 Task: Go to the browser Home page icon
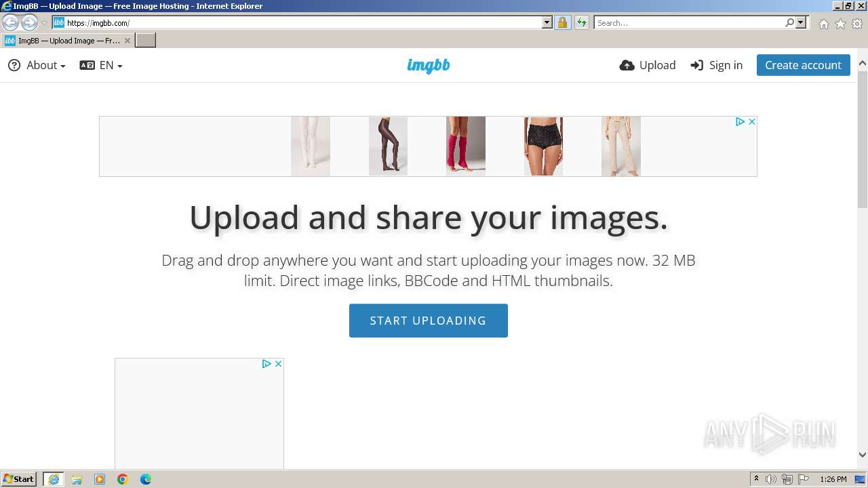point(823,24)
